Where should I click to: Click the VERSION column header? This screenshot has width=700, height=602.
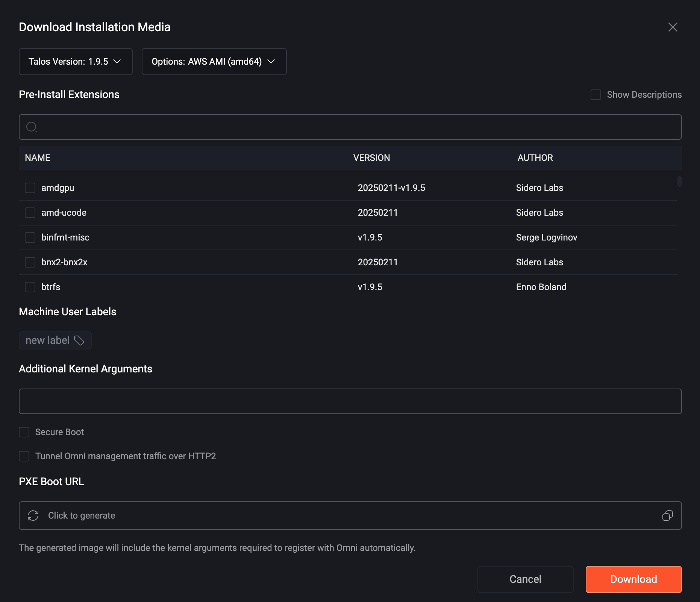click(x=371, y=158)
